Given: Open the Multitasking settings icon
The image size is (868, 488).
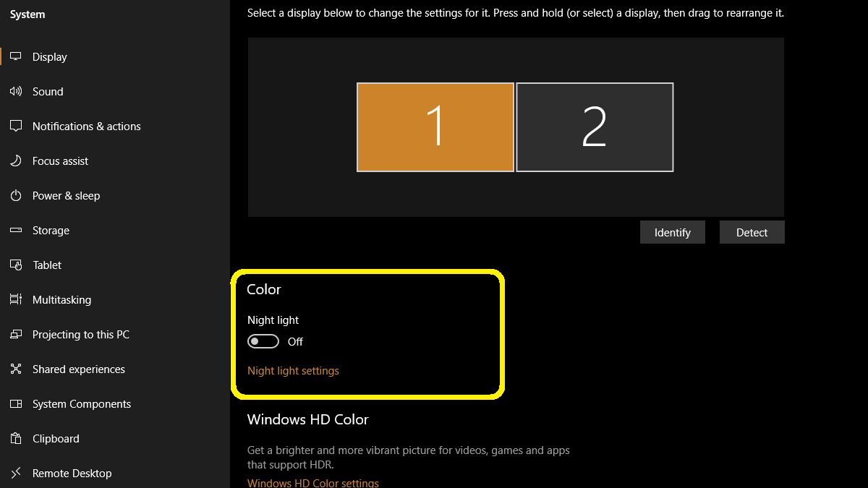Looking at the screenshot, I should [16, 299].
